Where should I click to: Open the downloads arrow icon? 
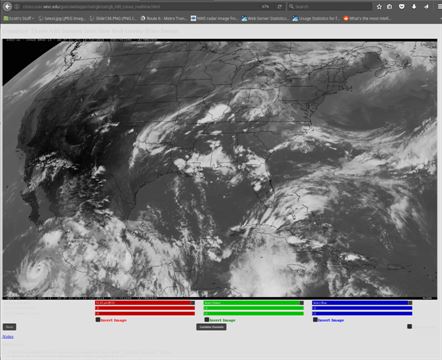tap(414, 6)
